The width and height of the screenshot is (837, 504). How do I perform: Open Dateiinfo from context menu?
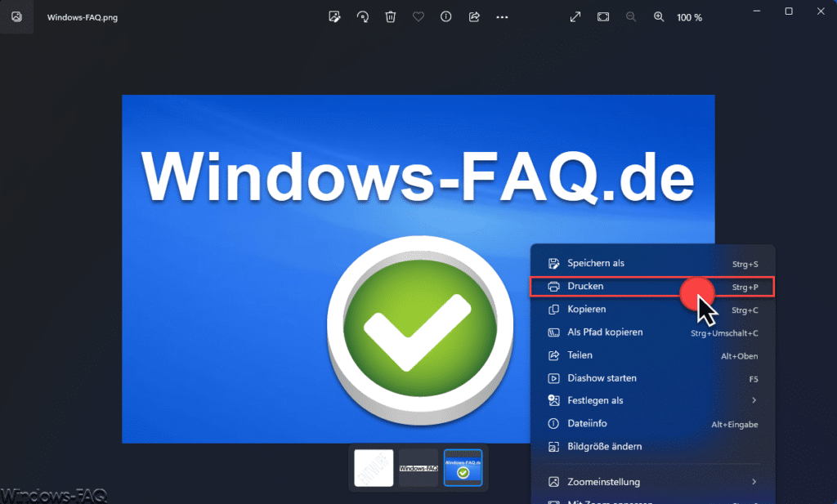653,423
